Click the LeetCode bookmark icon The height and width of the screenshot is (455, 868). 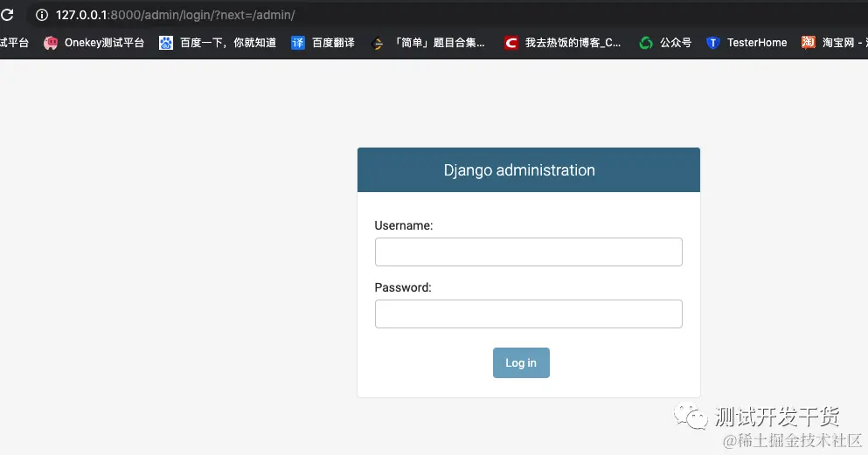[x=377, y=43]
